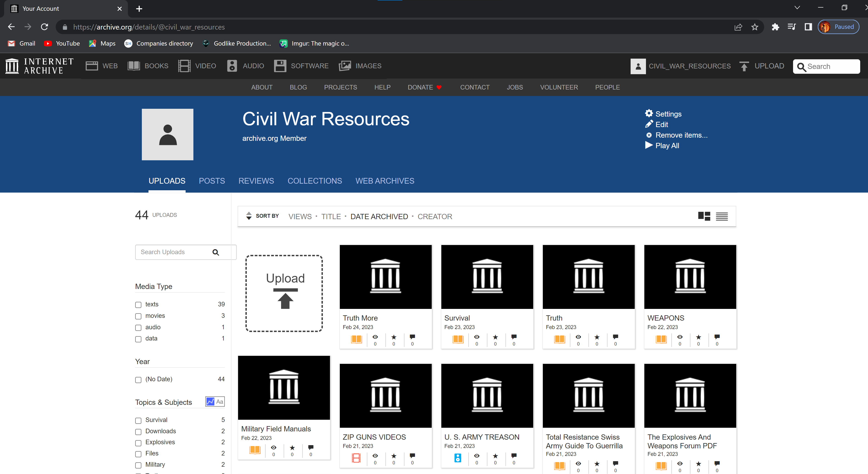The height and width of the screenshot is (474, 868).
Task: Check the Military topic filter
Action: (138, 465)
